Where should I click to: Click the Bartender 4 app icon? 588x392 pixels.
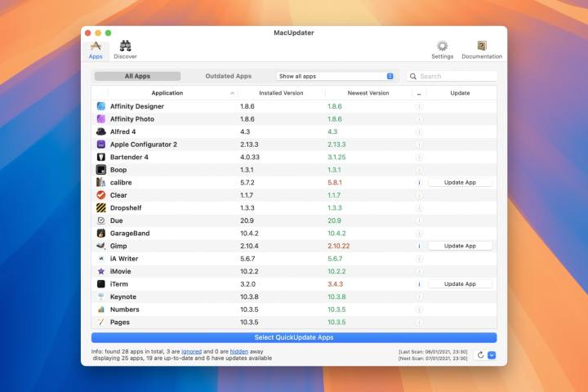101,157
